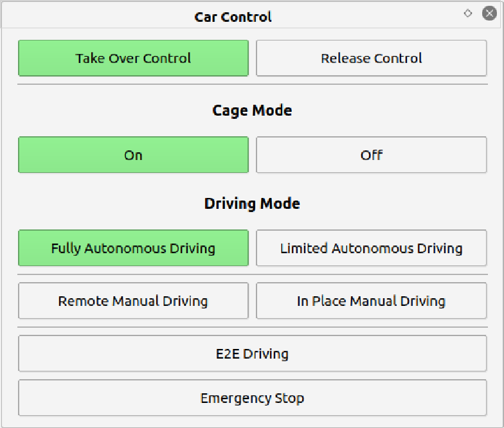Click the Car Control title bar
504x428 pixels.
pyautogui.click(x=233, y=17)
